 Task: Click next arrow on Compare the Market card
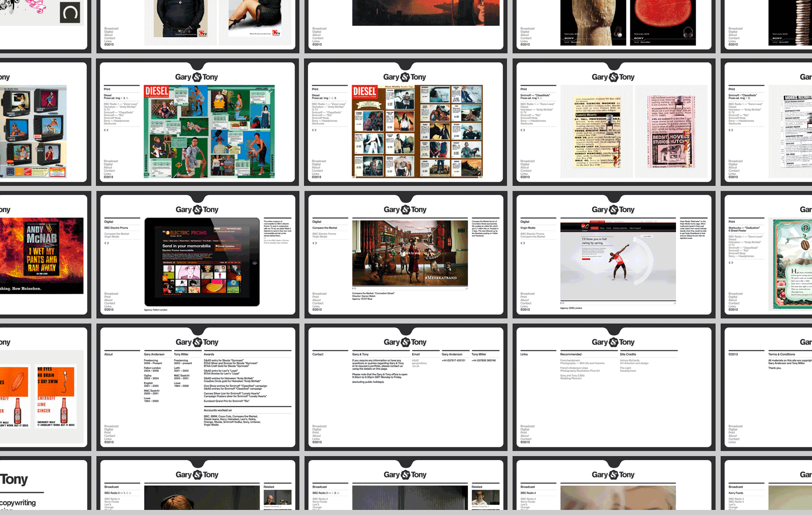316,243
